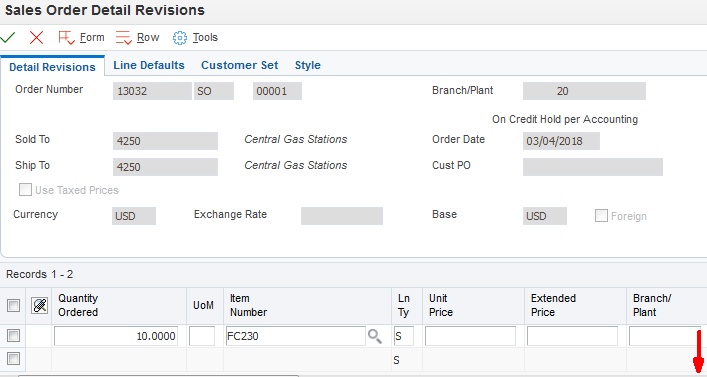This screenshot has width=707, height=377.
Task: Click the Order Number field 13032
Action: click(152, 91)
